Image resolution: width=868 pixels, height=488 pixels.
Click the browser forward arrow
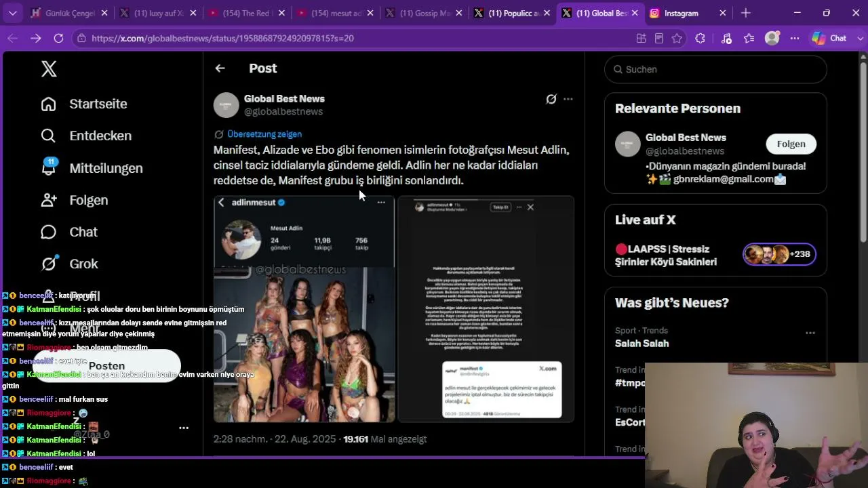point(35,38)
